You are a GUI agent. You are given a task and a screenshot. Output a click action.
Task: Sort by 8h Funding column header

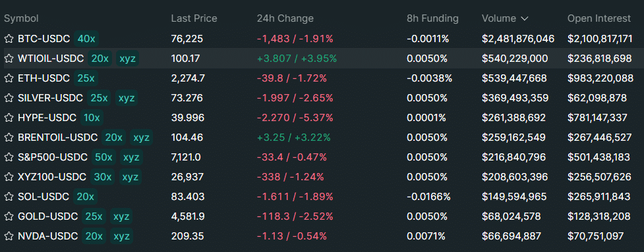pyautogui.click(x=432, y=18)
